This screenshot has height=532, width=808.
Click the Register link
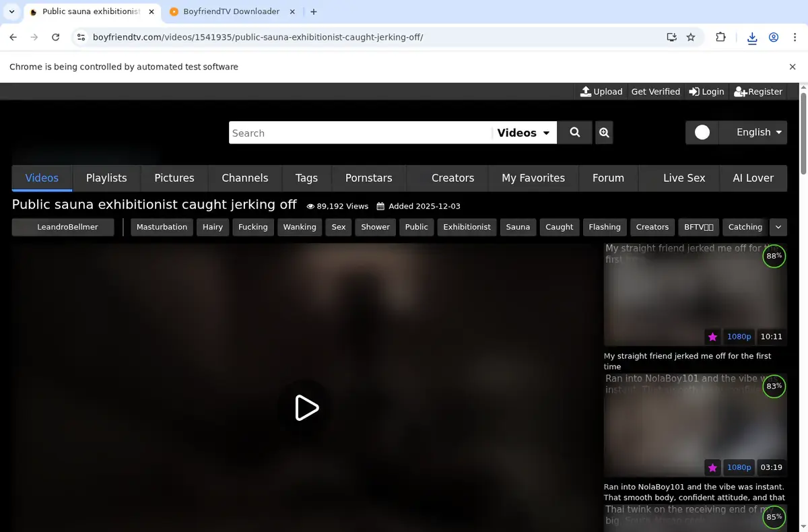(x=758, y=92)
